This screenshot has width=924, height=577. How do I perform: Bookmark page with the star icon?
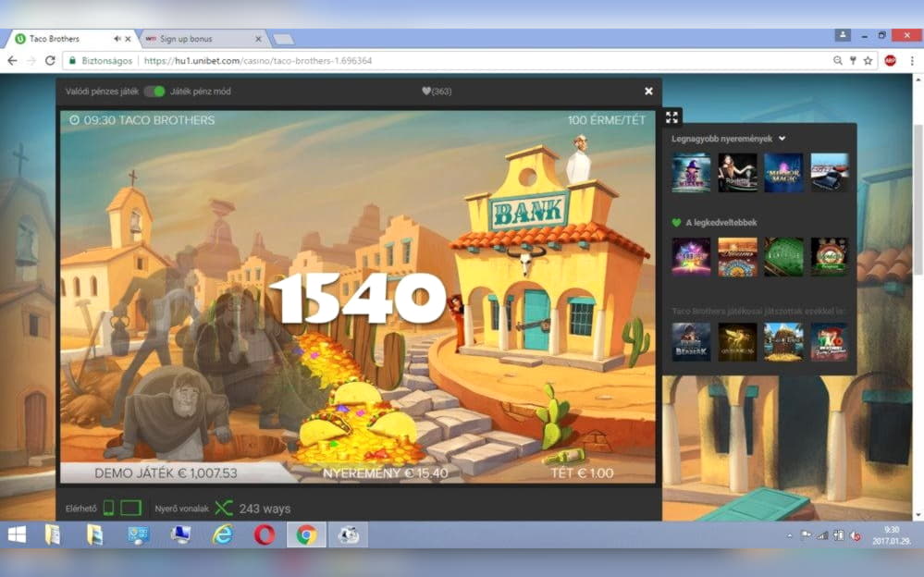(x=868, y=61)
